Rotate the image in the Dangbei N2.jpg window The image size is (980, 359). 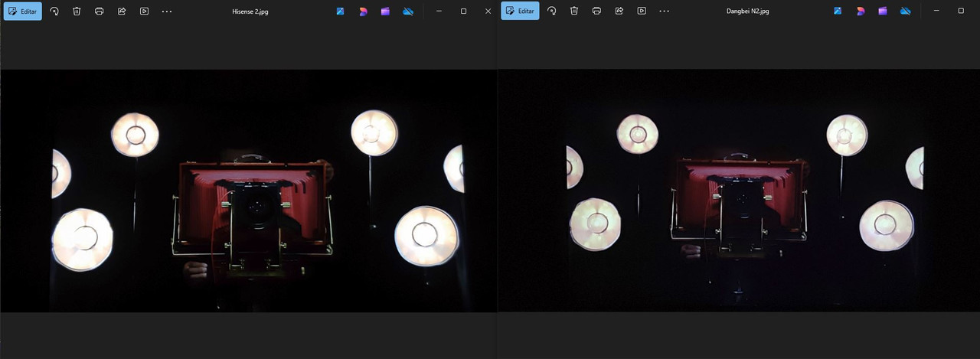552,11
